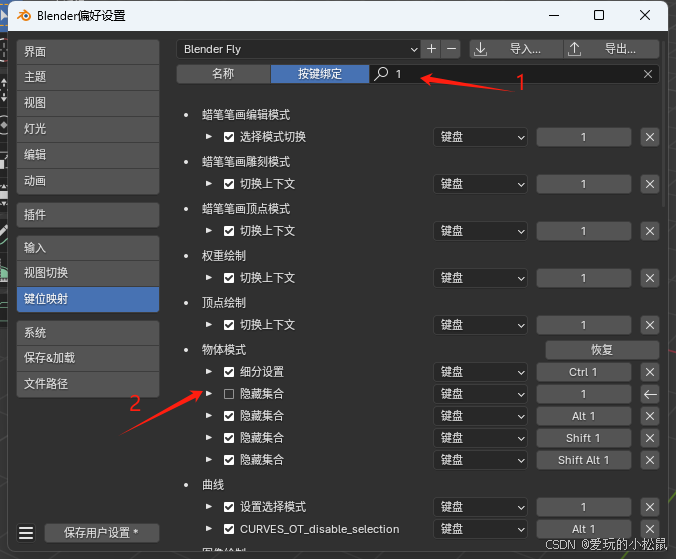The height and width of the screenshot is (559, 676).
Task: Click the 导入 import keymap button
Action: (x=516, y=49)
